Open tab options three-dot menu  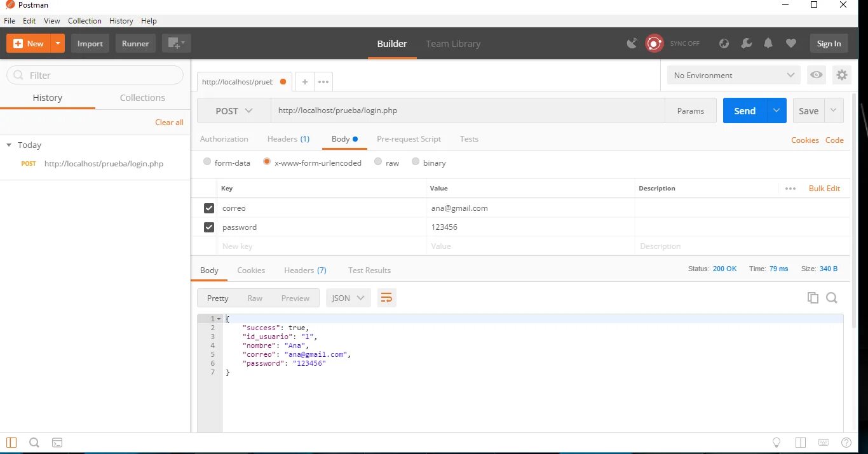(323, 82)
